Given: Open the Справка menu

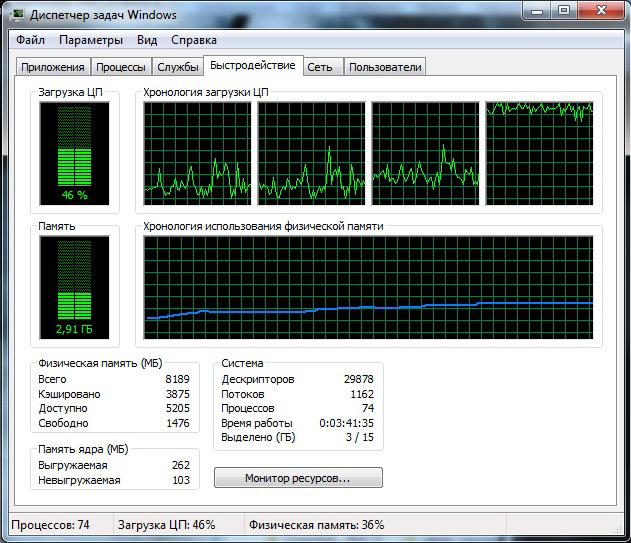Looking at the screenshot, I should (194, 40).
